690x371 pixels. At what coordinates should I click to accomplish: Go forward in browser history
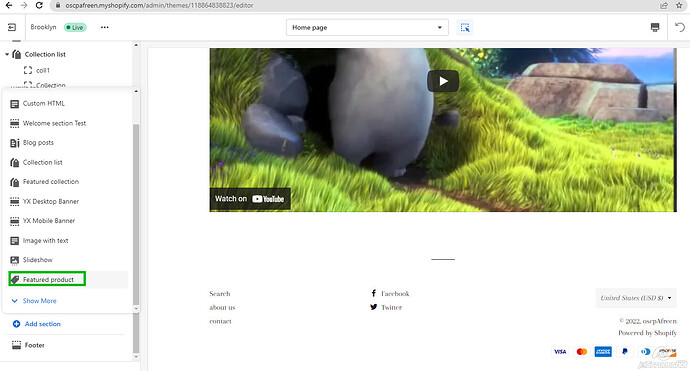pos(24,5)
